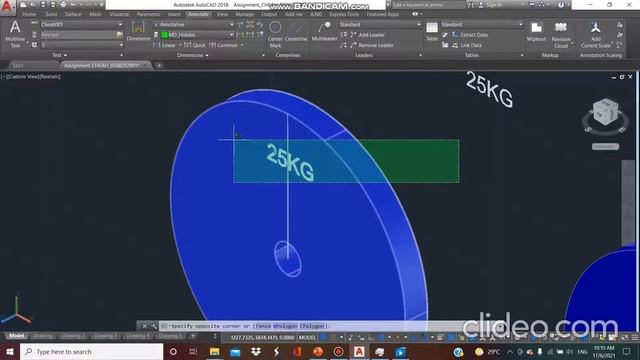This screenshot has width=640, height=360.
Task: Open the Linear dimension type arrow
Action: (180, 45)
